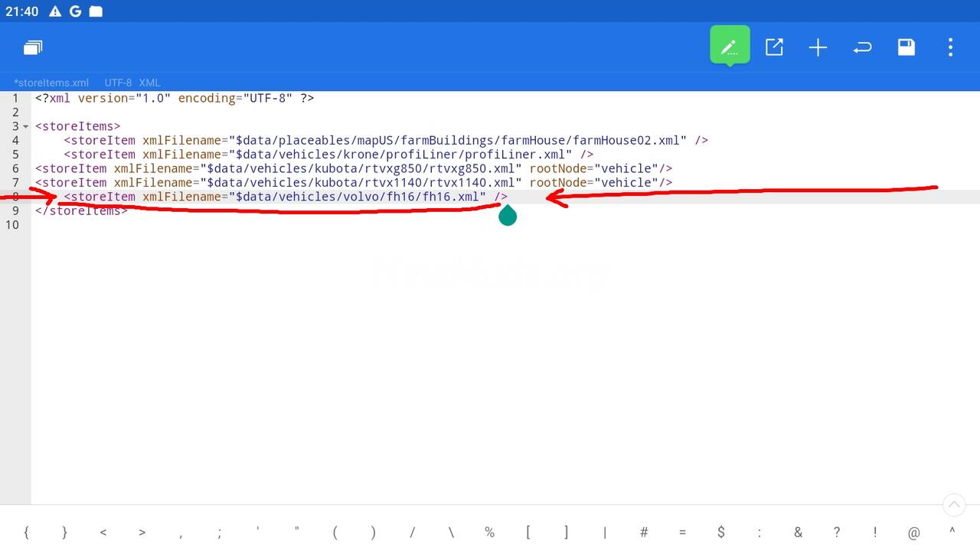Image resolution: width=980 pixels, height=551 pixels.
Task: Select the XML syntax language label
Action: pyautogui.click(x=149, y=83)
